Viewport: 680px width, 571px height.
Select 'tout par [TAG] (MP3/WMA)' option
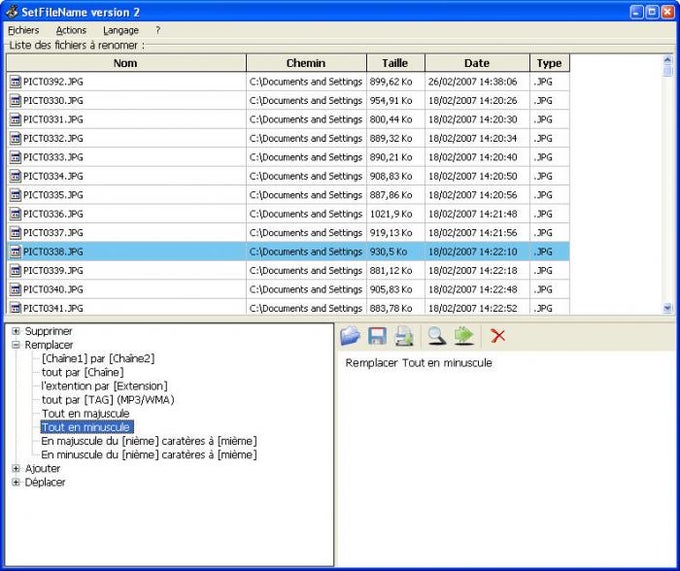(108, 400)
